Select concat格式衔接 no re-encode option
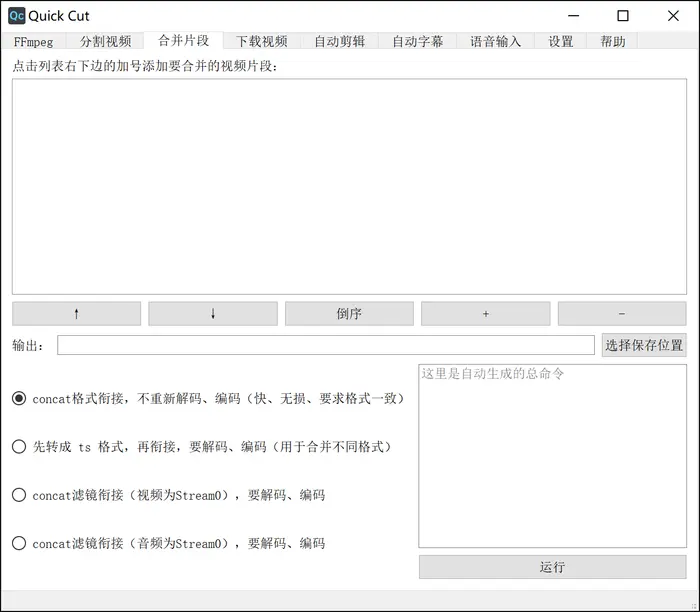The width and height of the screenshot is (700, 612). tap(208, 398)
